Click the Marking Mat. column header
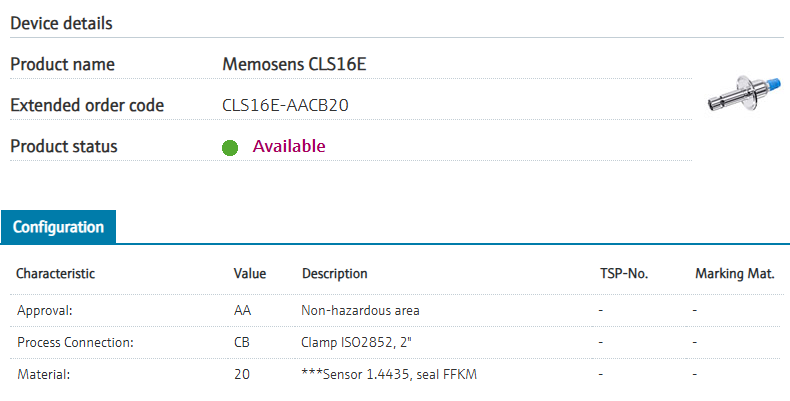Screen dimensions: 790x401 click(735, 273)
